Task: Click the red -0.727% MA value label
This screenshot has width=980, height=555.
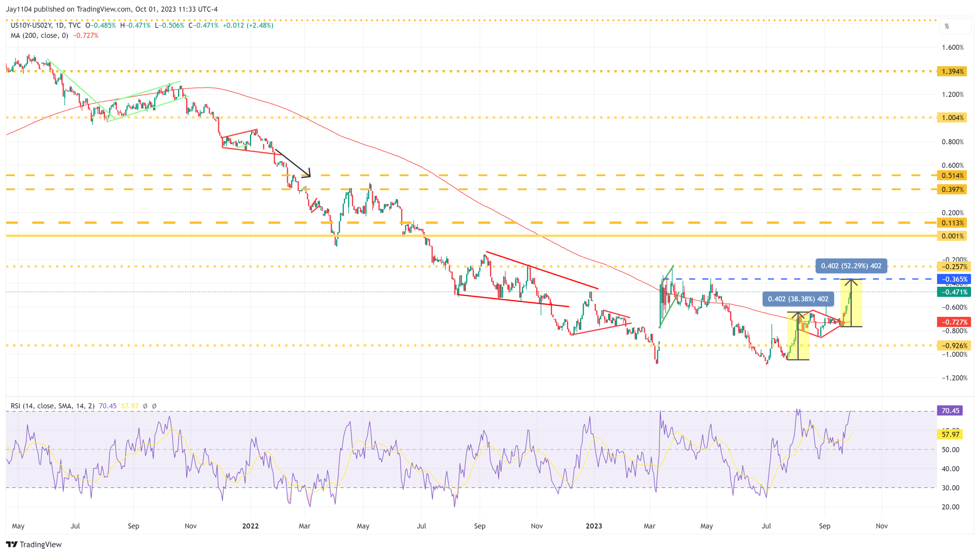Action: [x=953, y=322]
